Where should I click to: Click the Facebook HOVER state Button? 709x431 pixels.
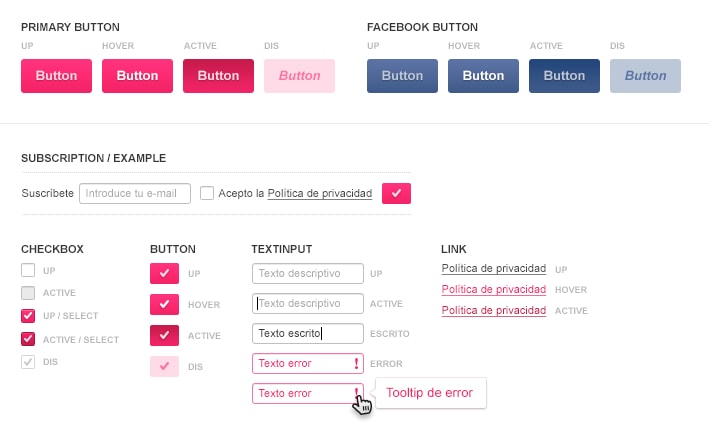[483, 76]
